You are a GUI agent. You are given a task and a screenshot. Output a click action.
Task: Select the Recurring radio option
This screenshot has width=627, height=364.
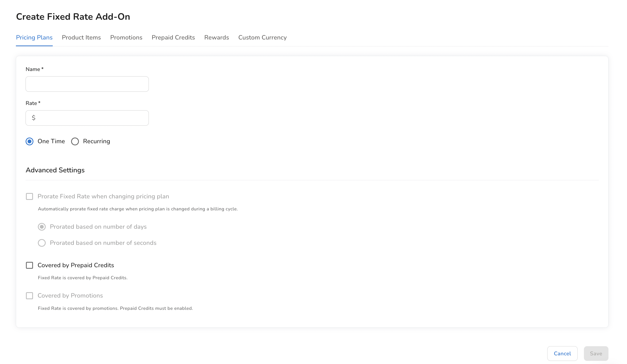pyautogui.click(x=75, y=141)
